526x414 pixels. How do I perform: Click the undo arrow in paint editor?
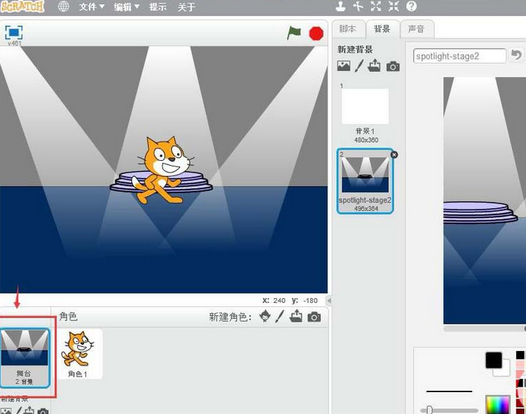(517, 55)
